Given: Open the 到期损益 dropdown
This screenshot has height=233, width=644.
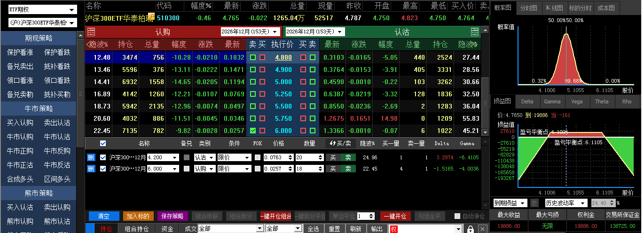Looking at the screenshot, I should pyautogui.click(x=510, y=203).
